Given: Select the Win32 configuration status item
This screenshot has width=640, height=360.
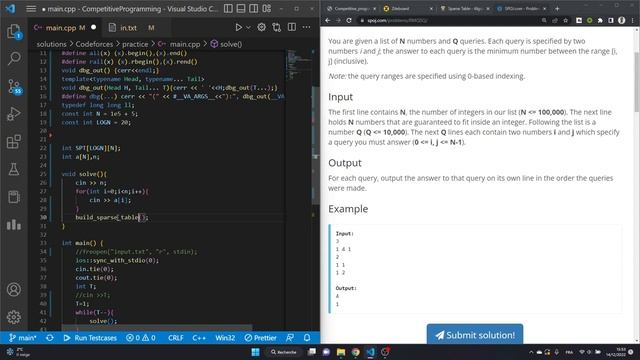Looking at the screenshot, I should coord(225,338).
